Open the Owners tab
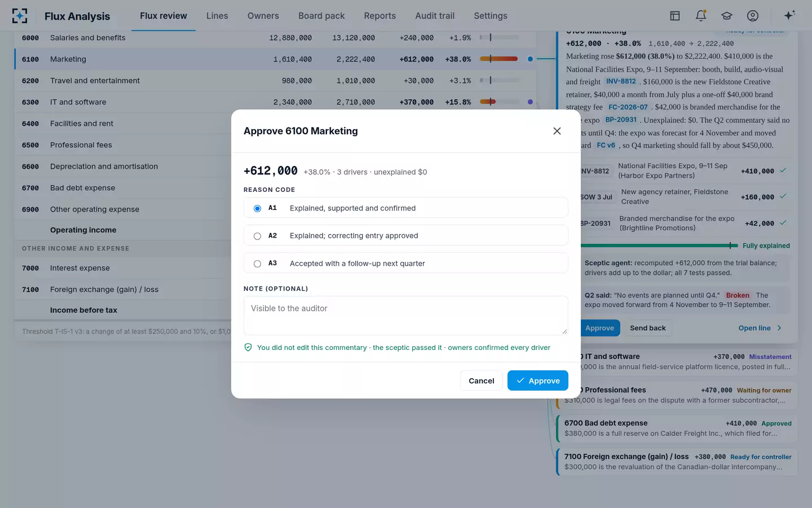Viewport: 812px width, 508px height. pyautogui.click(x=263, y=16)
